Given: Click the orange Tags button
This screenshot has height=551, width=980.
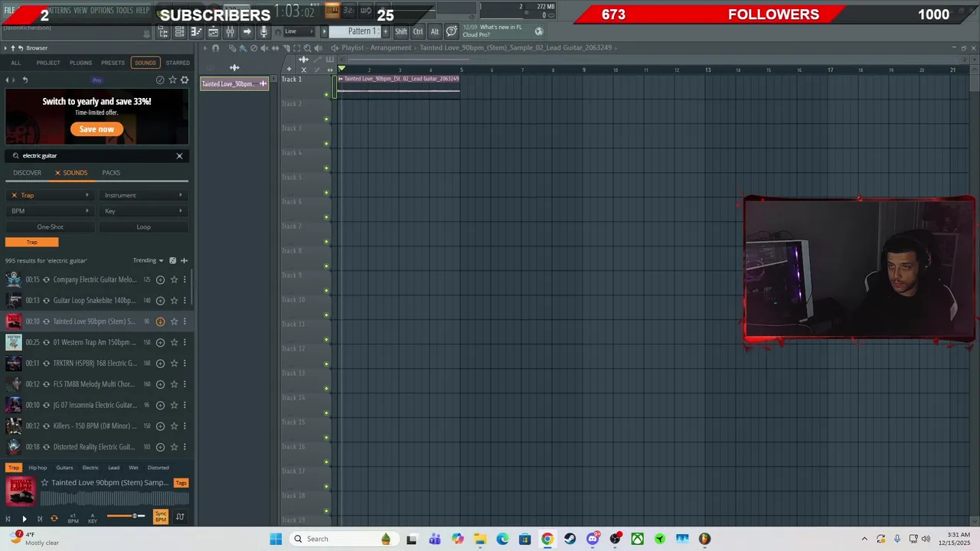Looking at the screenshot, I should pos(181,483).
